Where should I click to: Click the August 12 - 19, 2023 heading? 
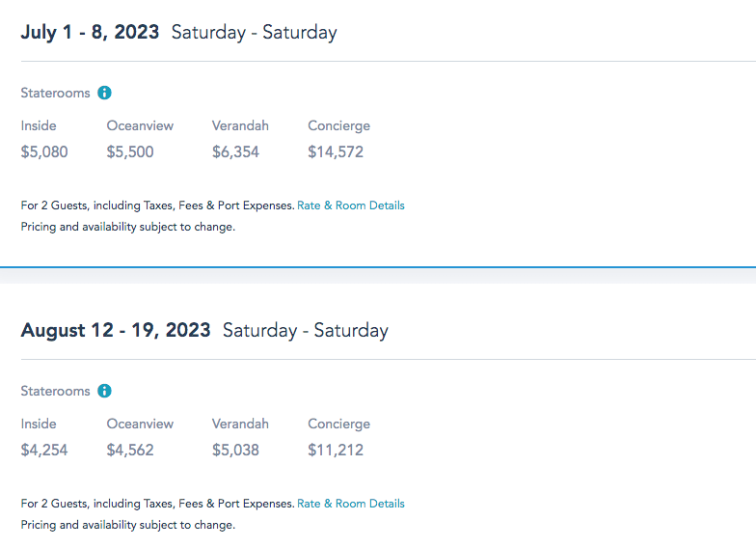116,330
